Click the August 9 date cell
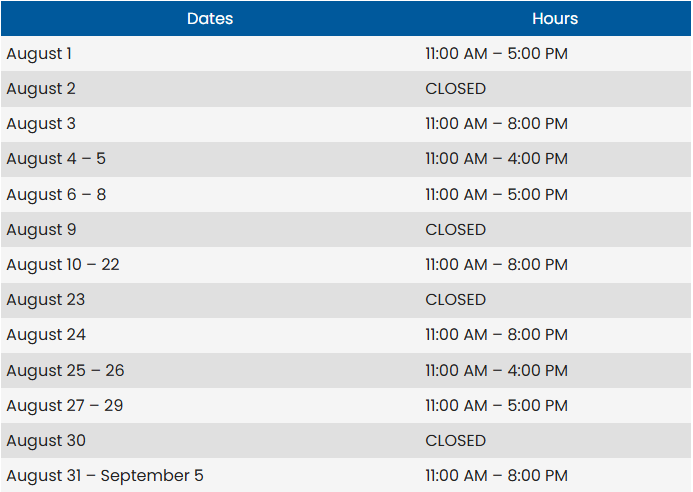 pos(41,230)
